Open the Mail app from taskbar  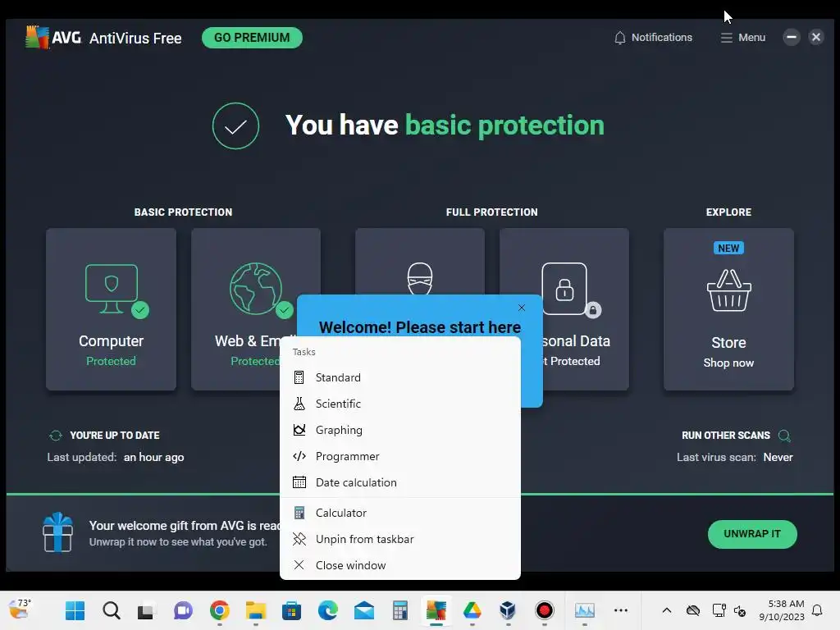click(364, 610)
